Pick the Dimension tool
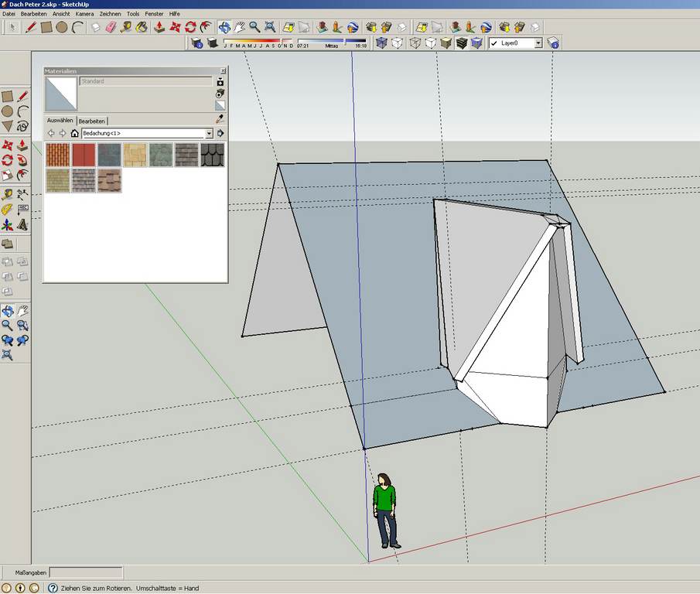The image size is (700, 594). tap(22, 194)
